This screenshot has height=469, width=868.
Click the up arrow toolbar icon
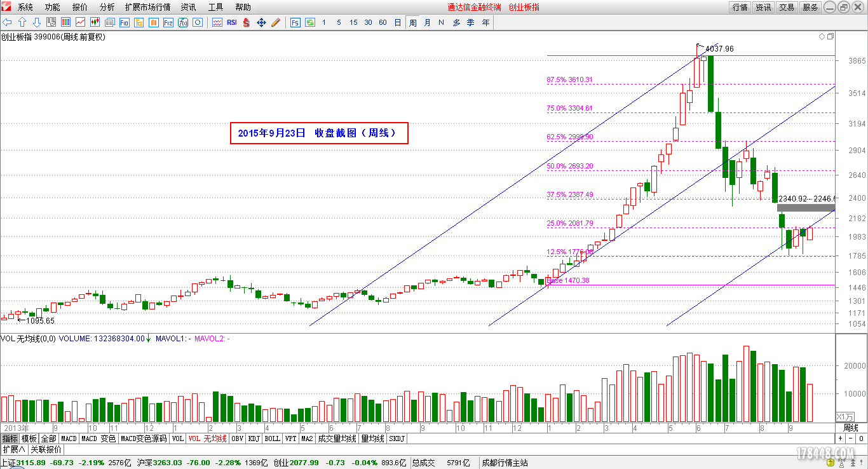click(22, 22)
